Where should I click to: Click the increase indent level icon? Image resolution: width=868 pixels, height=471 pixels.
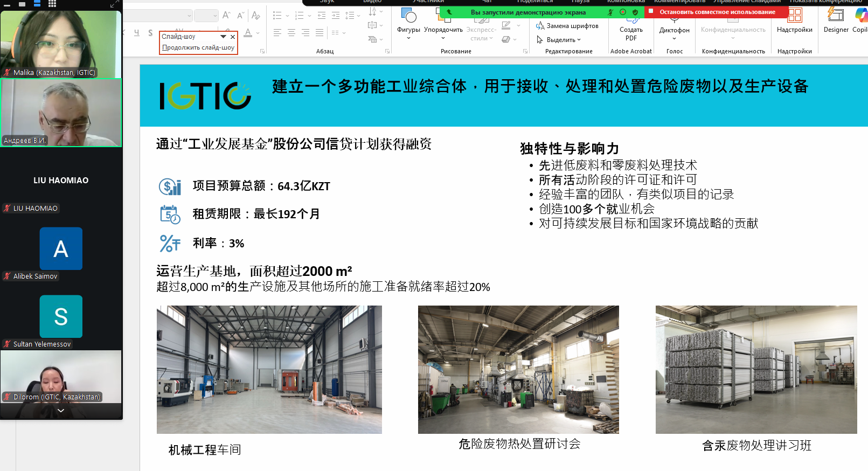336,16
